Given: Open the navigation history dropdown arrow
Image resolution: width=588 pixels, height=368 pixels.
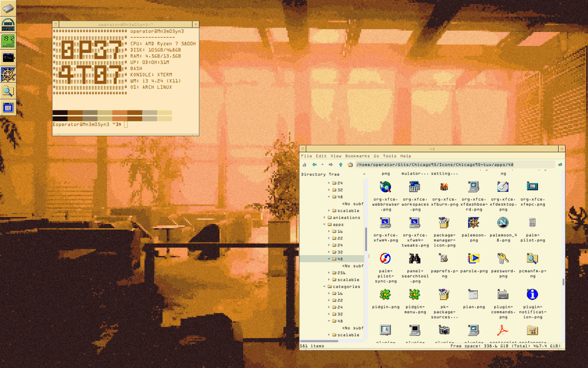Looking at the screenshot, I should [x=322, y=165].
